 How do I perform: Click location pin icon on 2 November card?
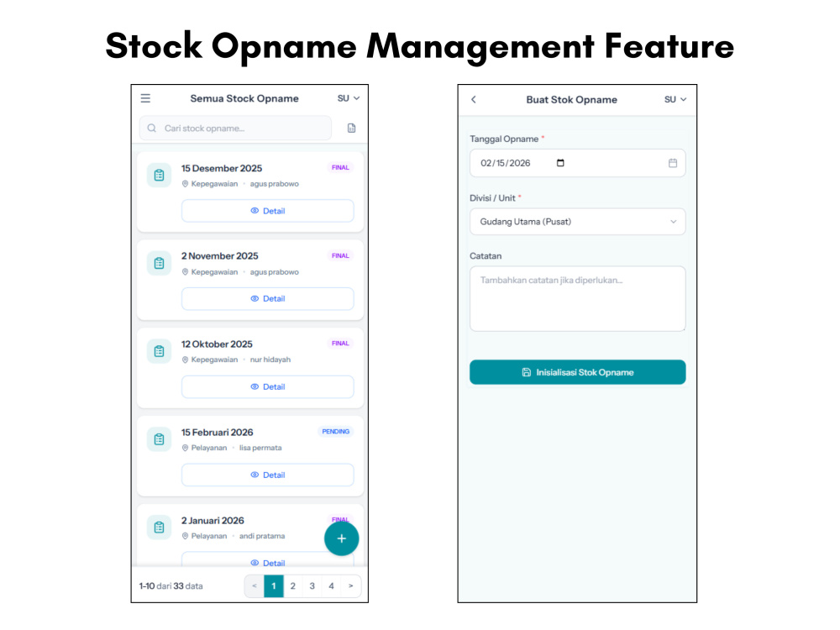click(185, 272)
